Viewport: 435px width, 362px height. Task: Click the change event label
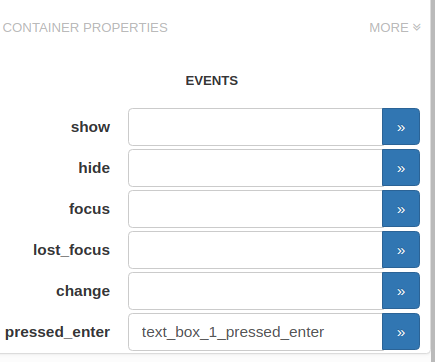pos(83,291)
